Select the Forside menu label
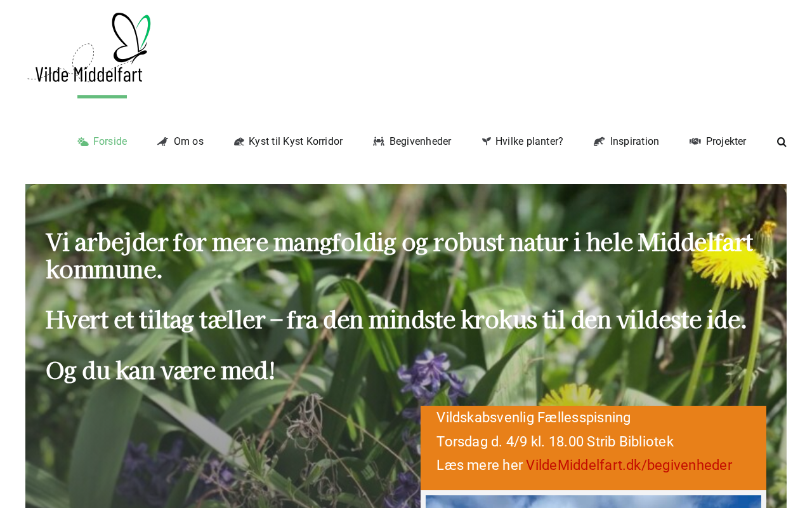 coord(110,142)
